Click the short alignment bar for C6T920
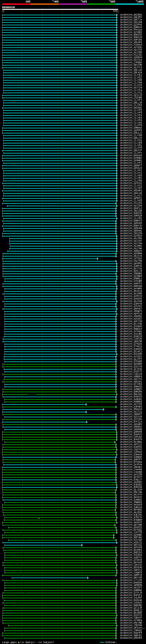 (x=51, y=259)
